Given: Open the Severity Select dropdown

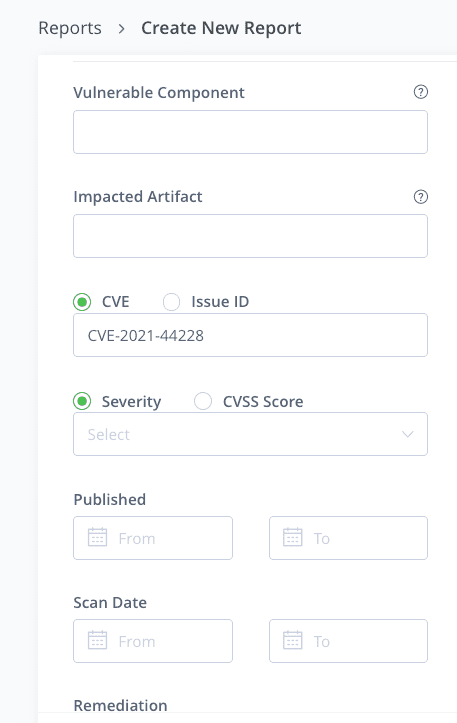Looking at the screenshot, I should coord(250,434).
